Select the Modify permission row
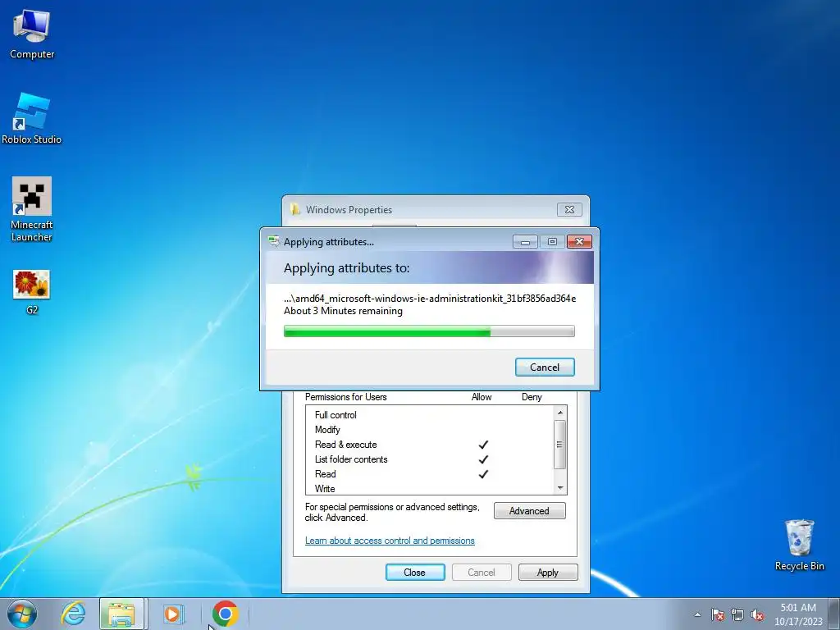Viewport: 840px width, 630px height. pos(430,430)
